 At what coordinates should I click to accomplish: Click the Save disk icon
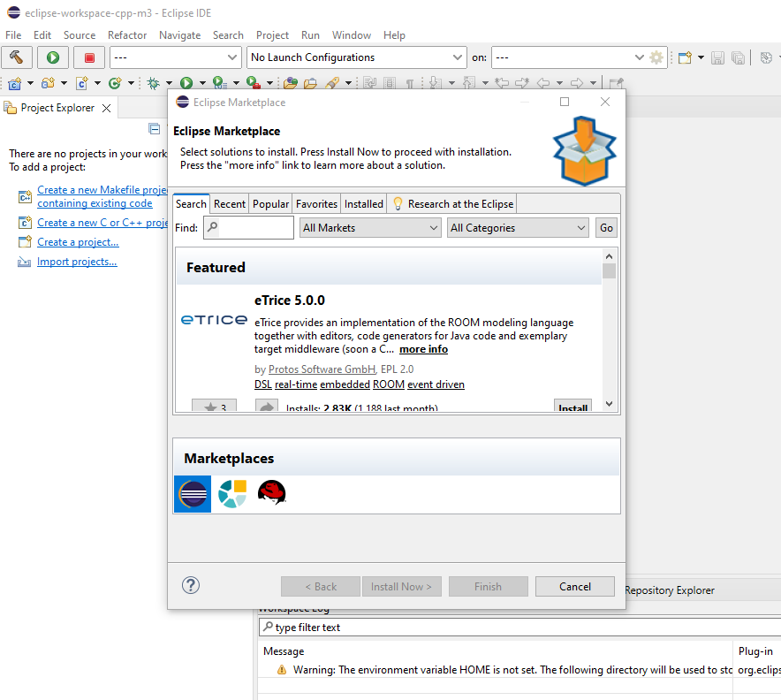717,57
